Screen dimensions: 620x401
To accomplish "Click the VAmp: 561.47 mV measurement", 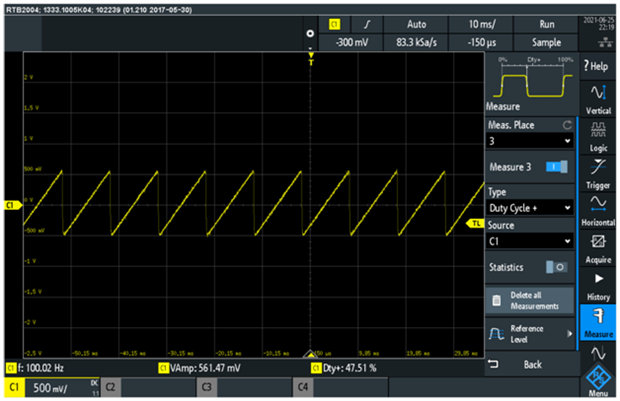I will coord(200,368).
